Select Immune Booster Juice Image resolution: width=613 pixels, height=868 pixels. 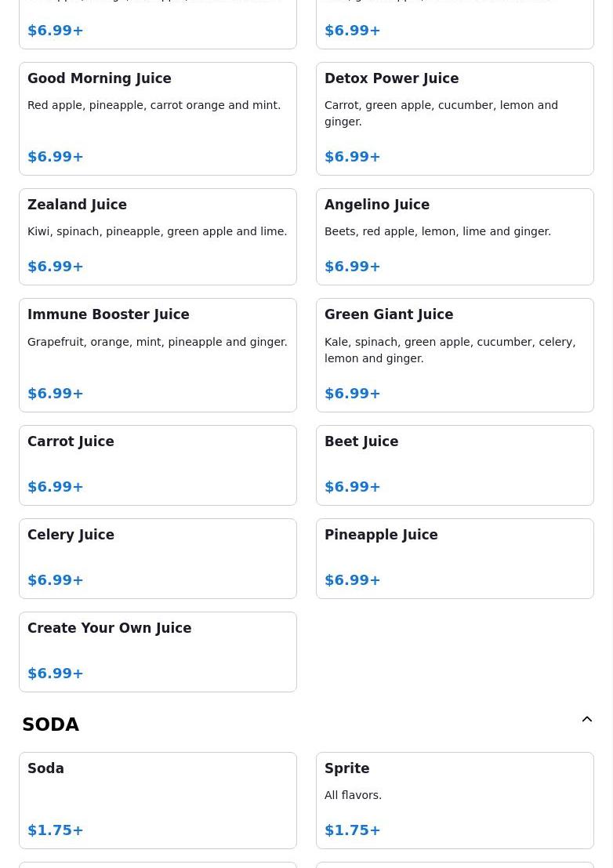tap(158, 354)
